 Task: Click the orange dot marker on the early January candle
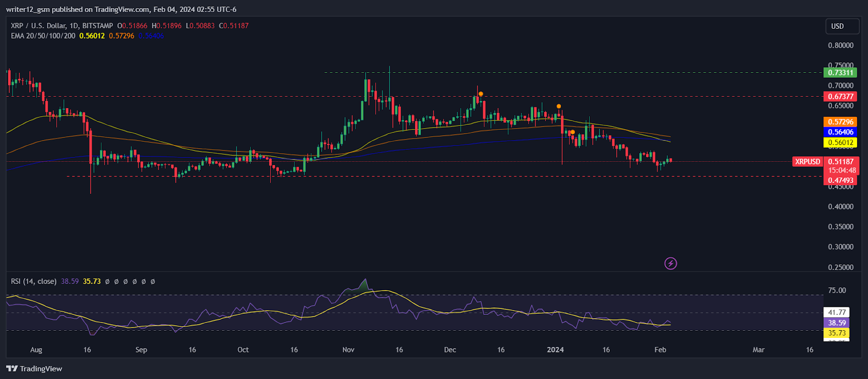559,106
